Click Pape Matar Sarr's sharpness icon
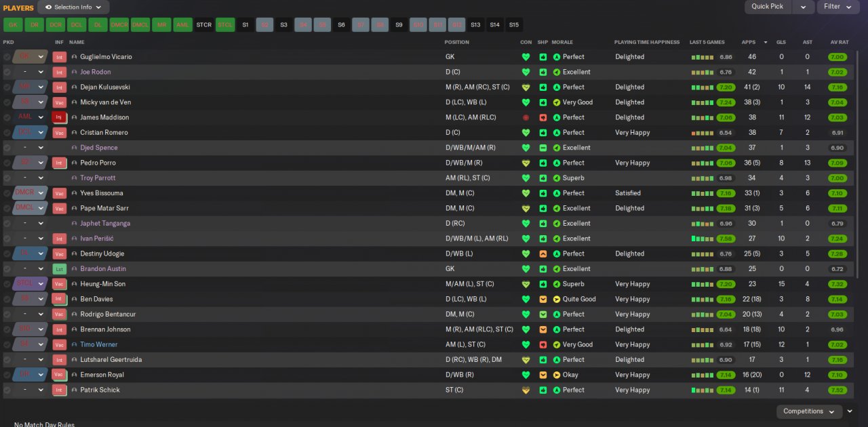The image size is (868, 427). pos(543,208)
